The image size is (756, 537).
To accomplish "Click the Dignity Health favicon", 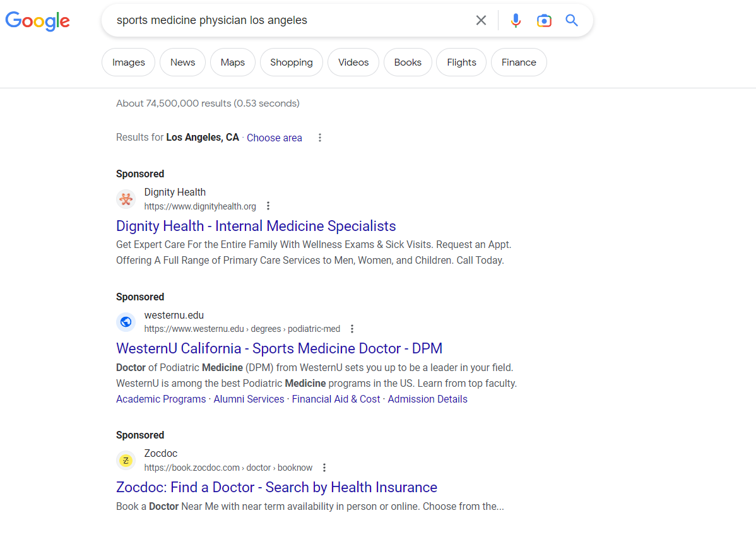I will [x=126, y=199].
